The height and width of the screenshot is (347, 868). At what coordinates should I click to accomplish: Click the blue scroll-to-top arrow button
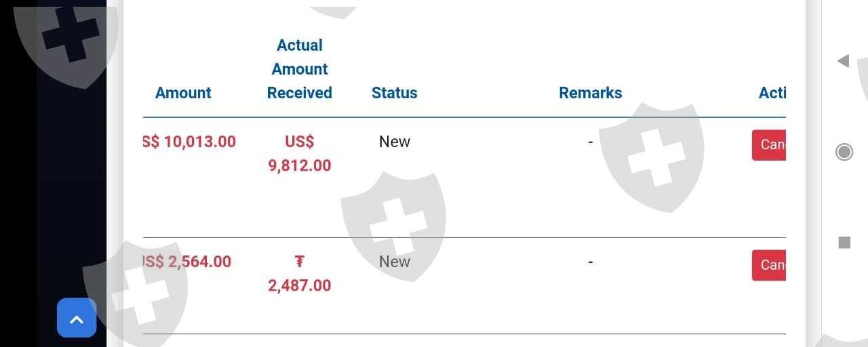tap(77, 318)
